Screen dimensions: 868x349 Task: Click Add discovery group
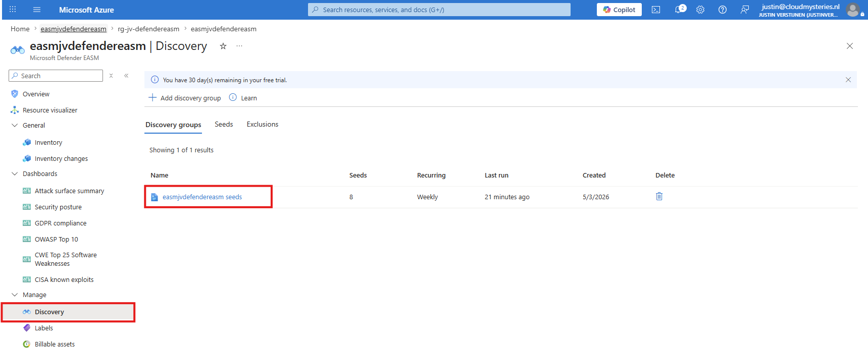coord(185,98)
